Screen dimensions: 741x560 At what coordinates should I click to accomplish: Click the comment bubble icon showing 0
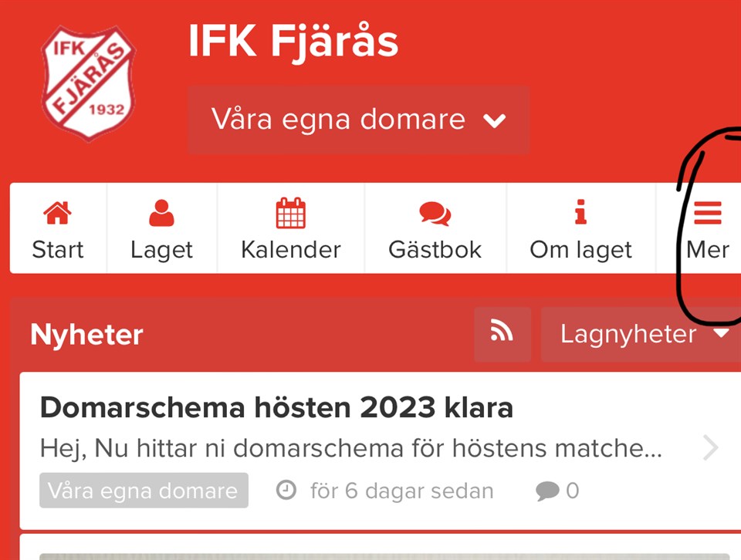pos(547,491)
